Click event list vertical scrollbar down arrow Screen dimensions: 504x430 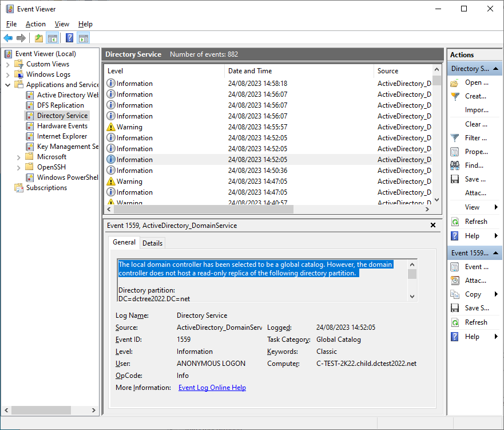click(x=436, y=200)
